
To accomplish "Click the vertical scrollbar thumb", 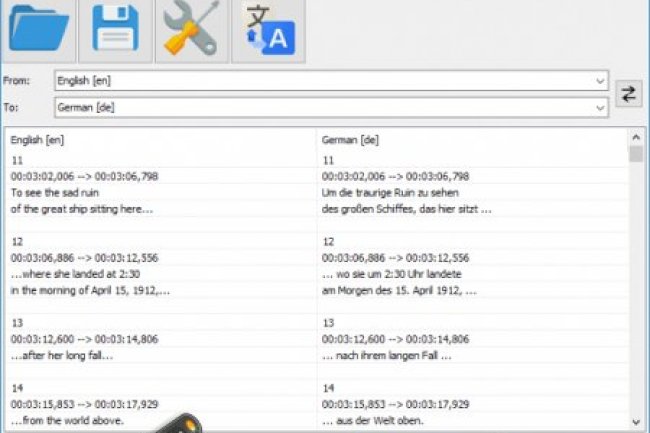I will click(636, 153).
